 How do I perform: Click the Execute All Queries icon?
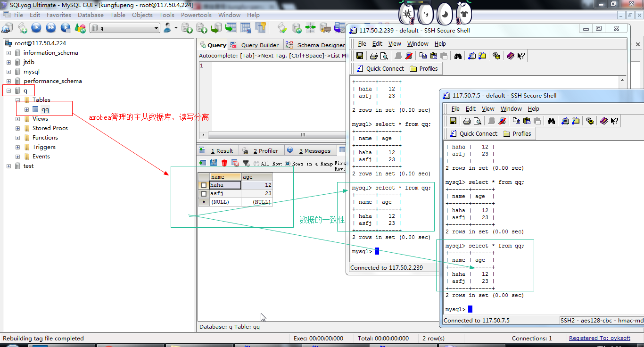(51, 28)
